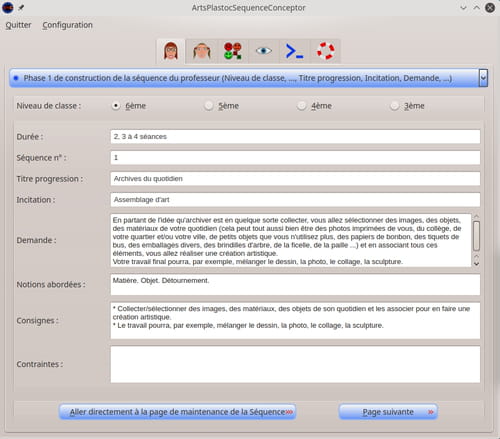Open the Quitter menu
The height and width of the screenshot is (439, 500).
tap(18, 25)
